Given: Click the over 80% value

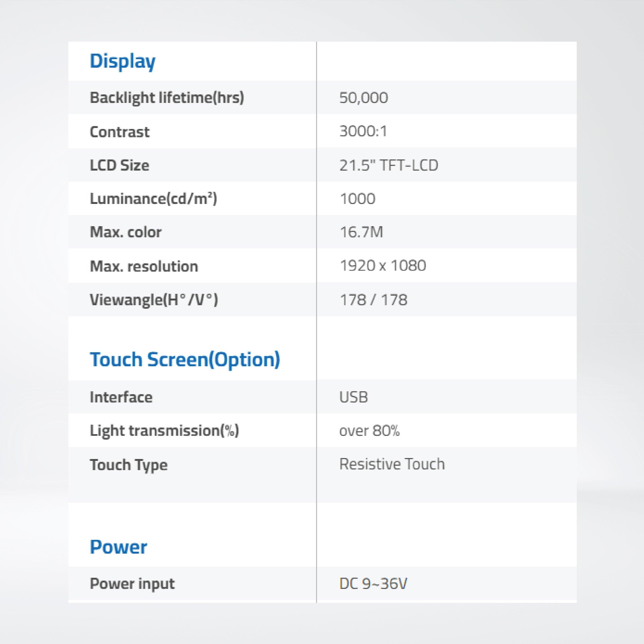Looking at the screenshot, I should coord(369,431).
